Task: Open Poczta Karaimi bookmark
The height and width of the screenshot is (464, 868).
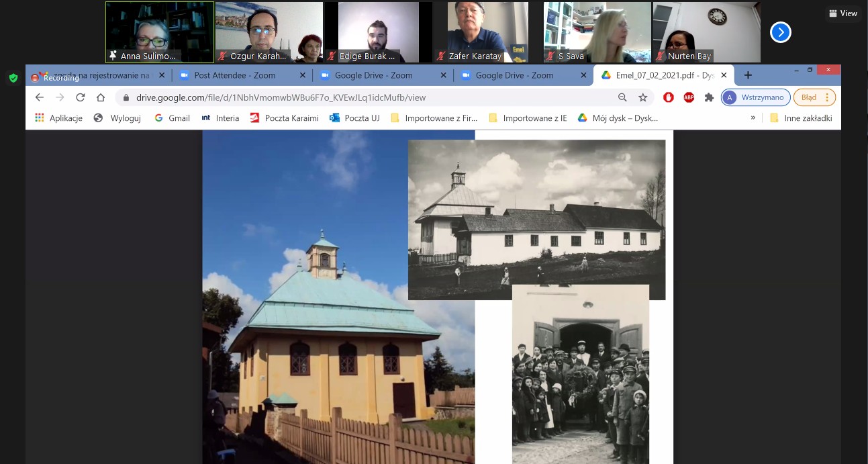Action: pyautogui.click(x=284, y=118)
